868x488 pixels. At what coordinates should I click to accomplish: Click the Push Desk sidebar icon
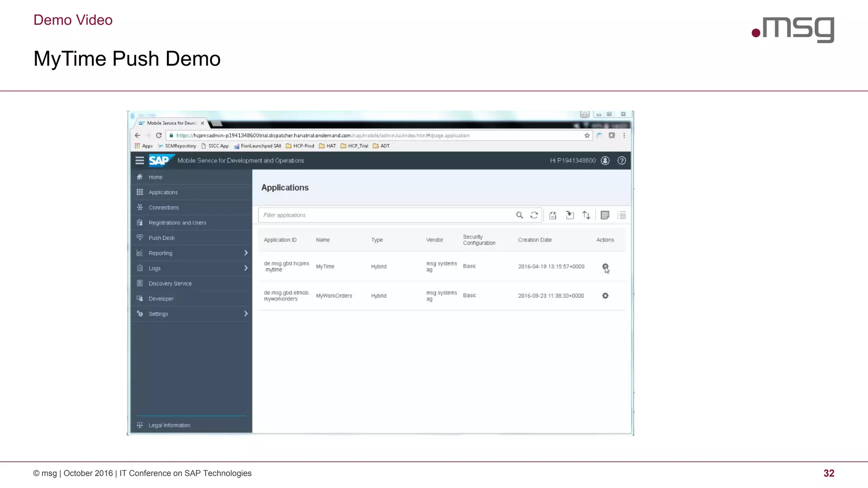click(x=140, y=238)
